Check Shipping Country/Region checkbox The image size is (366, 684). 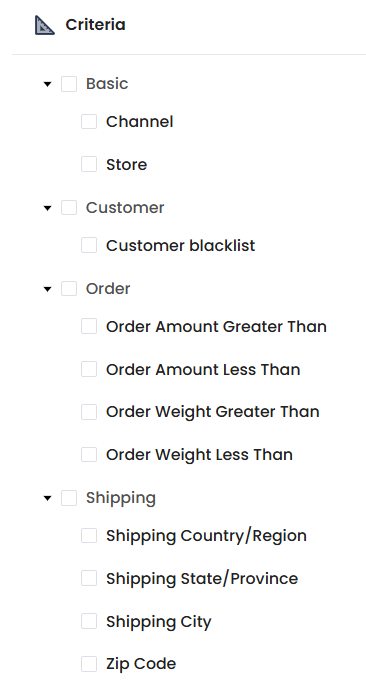89,536
